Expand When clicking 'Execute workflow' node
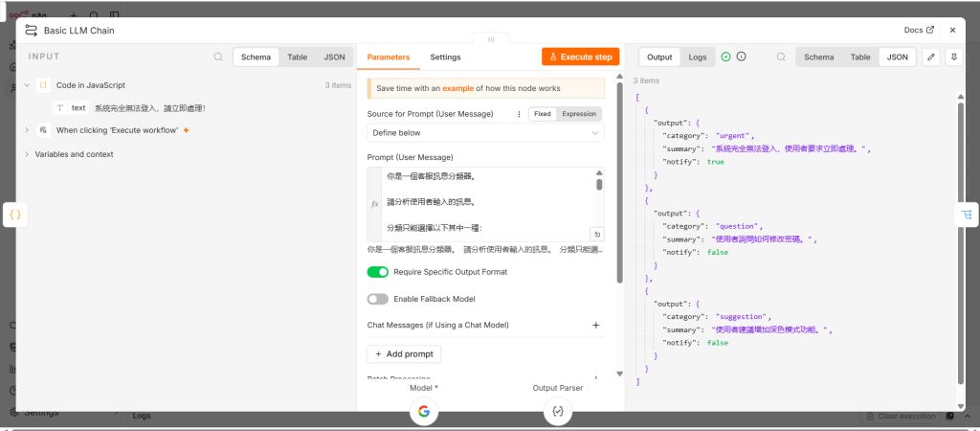This screenshot has height=431, width=980. click(x=27, y=130)
